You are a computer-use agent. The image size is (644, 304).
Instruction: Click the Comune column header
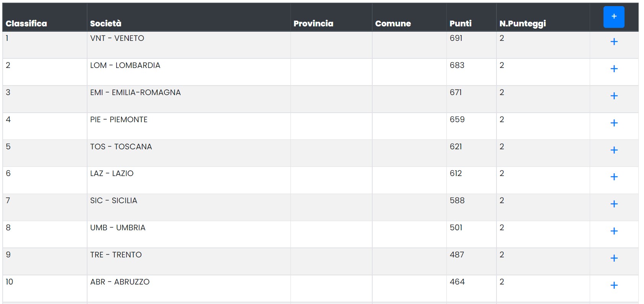pyautogui.click(x=393, y=24)
